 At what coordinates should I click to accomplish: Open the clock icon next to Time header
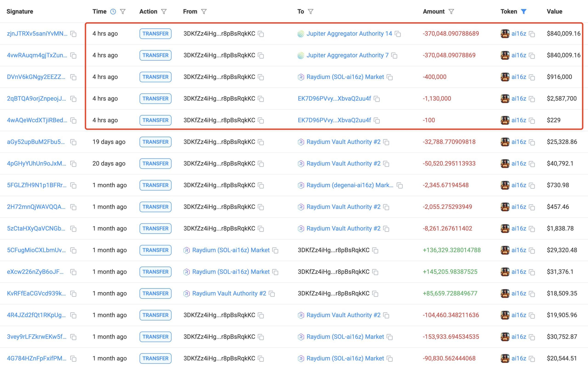click(113, 11)
